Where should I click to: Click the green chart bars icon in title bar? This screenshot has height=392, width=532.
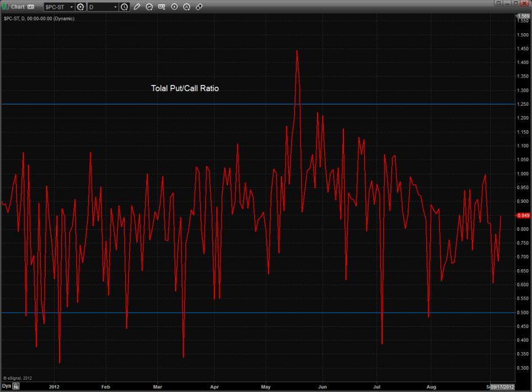6,6
